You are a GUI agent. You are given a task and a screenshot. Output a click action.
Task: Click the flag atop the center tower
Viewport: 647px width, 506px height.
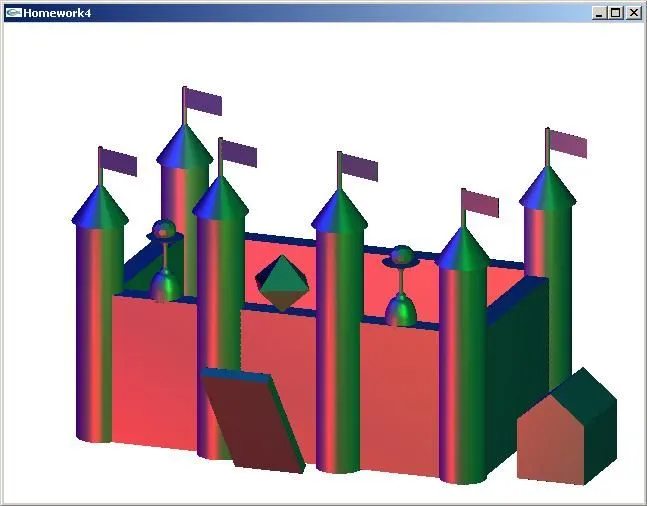(360, 167)
